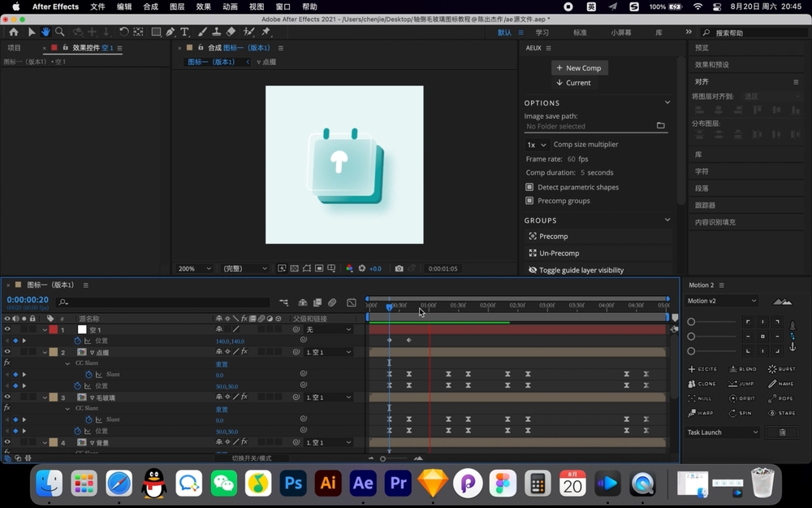Select the Type tool
Image resolution: width=812 pixels, height=508 pixels.
[184, 33]
